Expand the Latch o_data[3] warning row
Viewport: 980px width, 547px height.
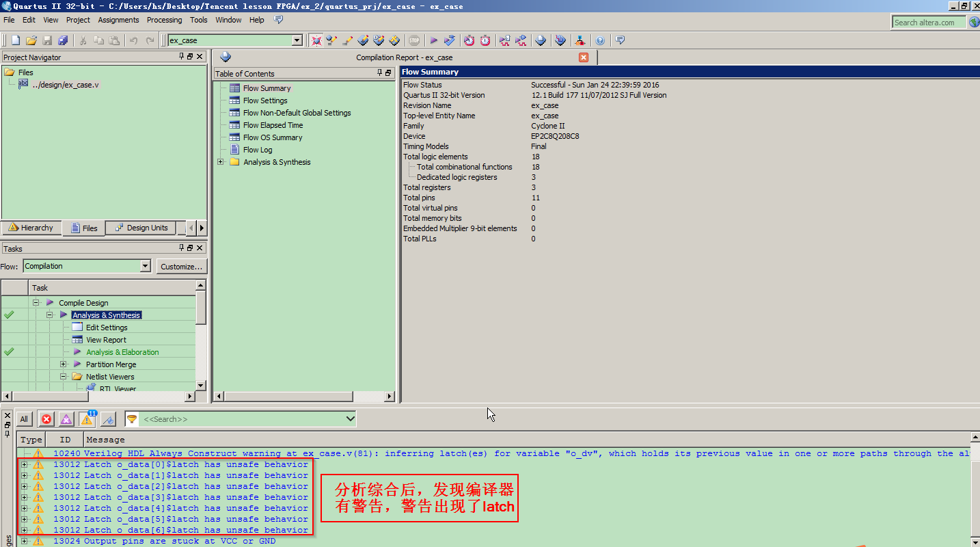click(25, 497)
